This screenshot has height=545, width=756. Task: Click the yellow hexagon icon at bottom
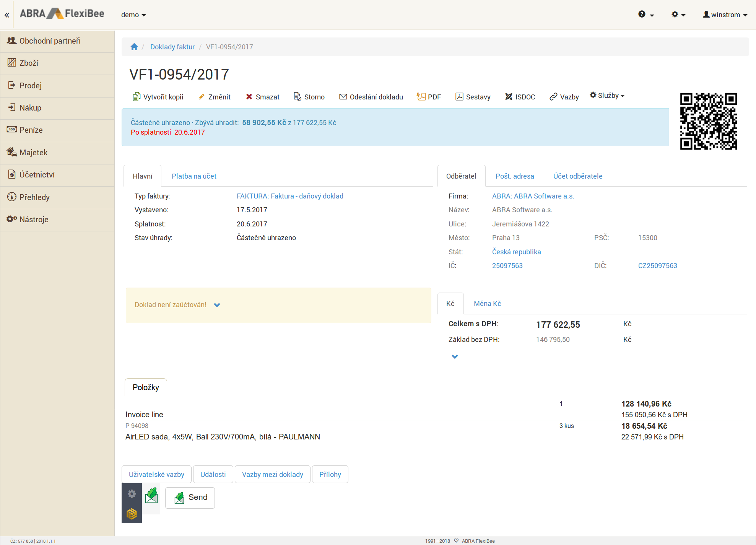[x=132, y=514]
